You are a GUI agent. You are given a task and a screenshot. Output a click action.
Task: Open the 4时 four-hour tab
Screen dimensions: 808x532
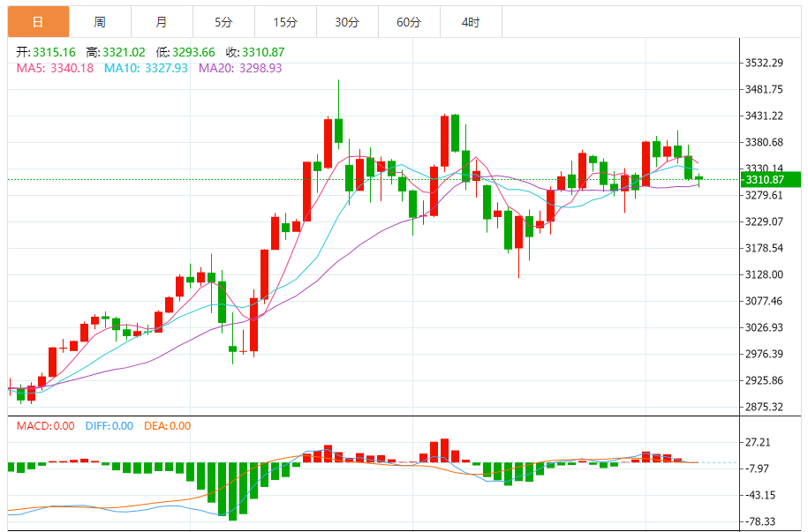[x=471, y=22]
